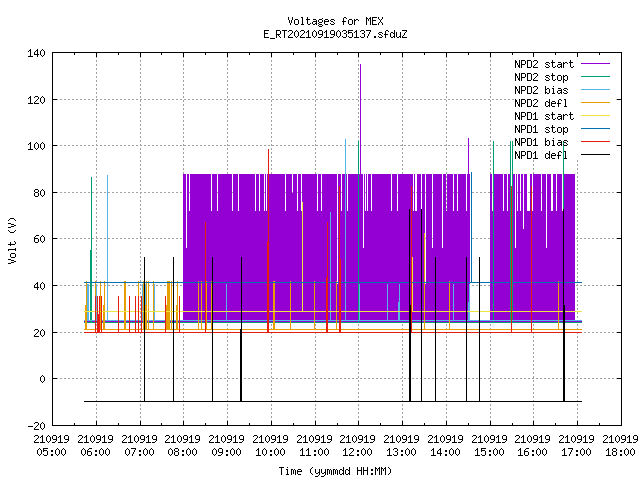Click the y-axis tick value 80

pos(40,193)
